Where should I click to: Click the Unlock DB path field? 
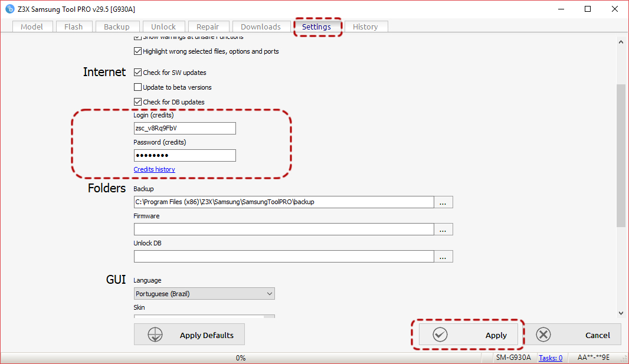point(284,257)
